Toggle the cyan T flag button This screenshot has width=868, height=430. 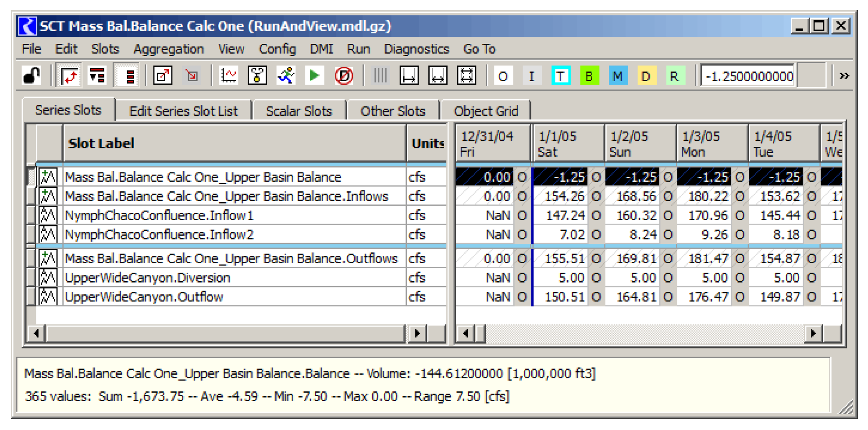click(x=560, y=76)
